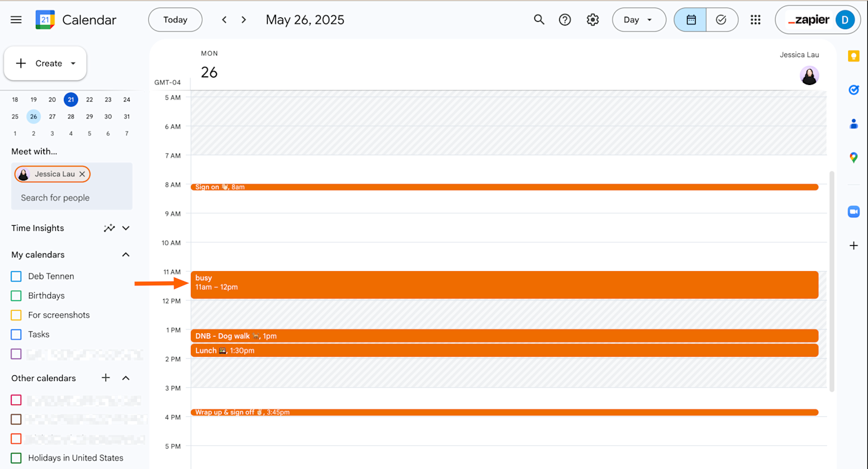
Task: Click Jessica Lau's avatar in day header
Action: (x=809, y=76)
